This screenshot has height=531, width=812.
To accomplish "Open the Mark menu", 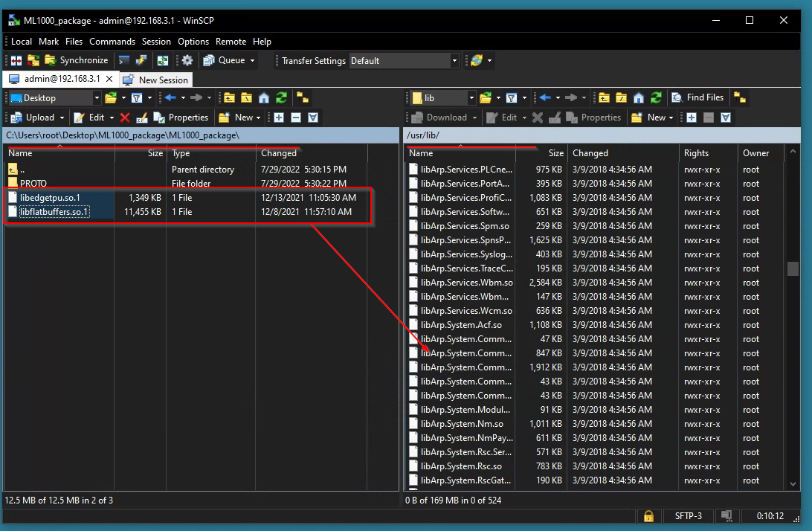I will click(48, 42).
